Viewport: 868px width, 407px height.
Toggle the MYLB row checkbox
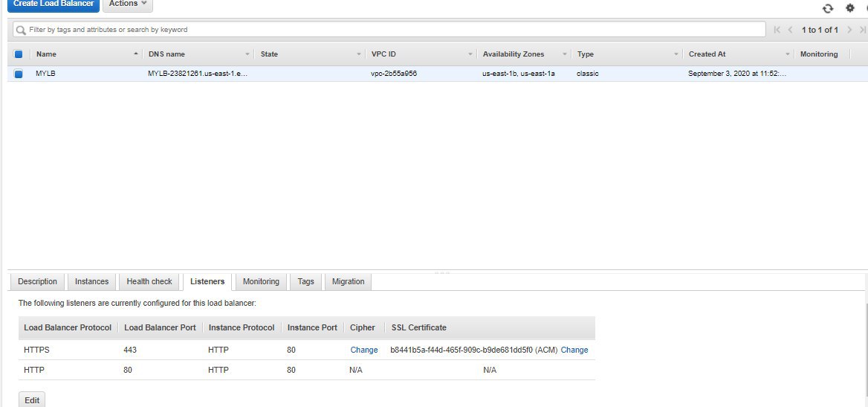(19, 74)
